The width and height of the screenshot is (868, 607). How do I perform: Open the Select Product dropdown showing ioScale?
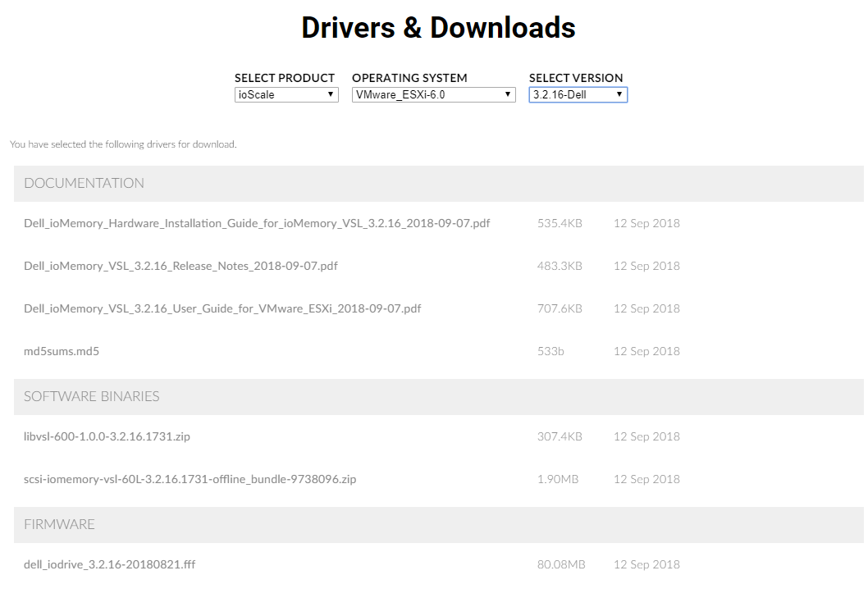[x=286, y=94]
